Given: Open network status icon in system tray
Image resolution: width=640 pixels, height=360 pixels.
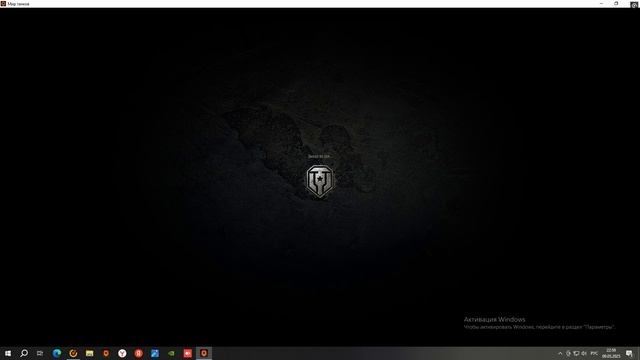Looking at the screenshot, I should click(x=576, y=353).
